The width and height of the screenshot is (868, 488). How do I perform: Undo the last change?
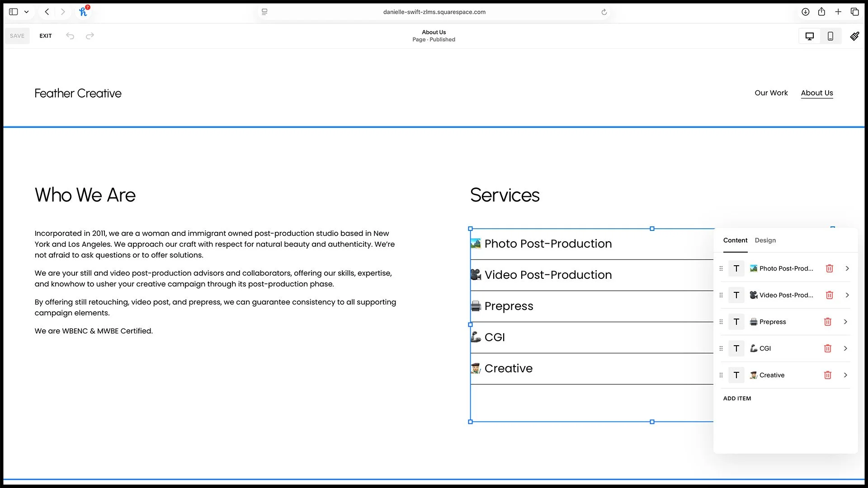70,36
